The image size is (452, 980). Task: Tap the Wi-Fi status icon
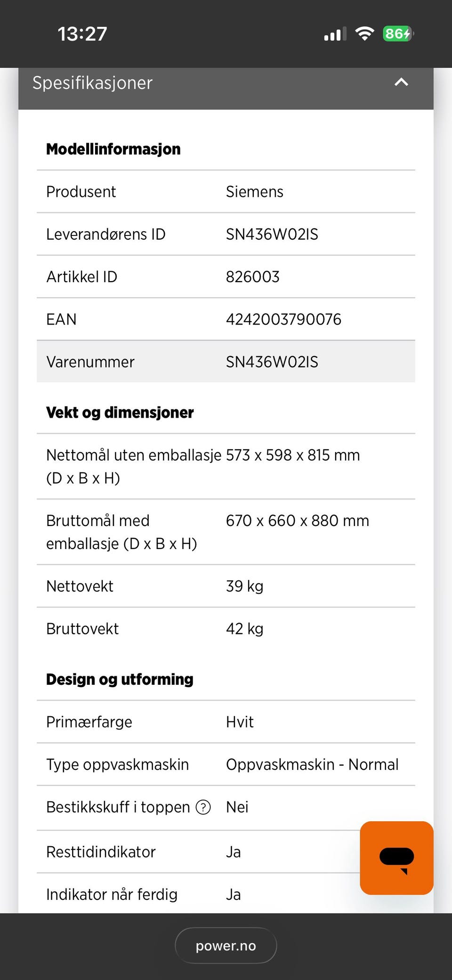point(364,33)
